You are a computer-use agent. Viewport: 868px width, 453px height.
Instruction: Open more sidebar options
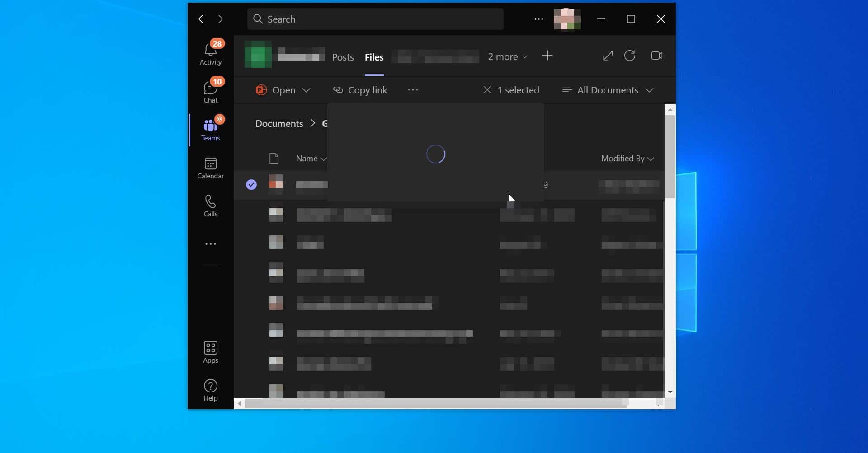[211, 244]
